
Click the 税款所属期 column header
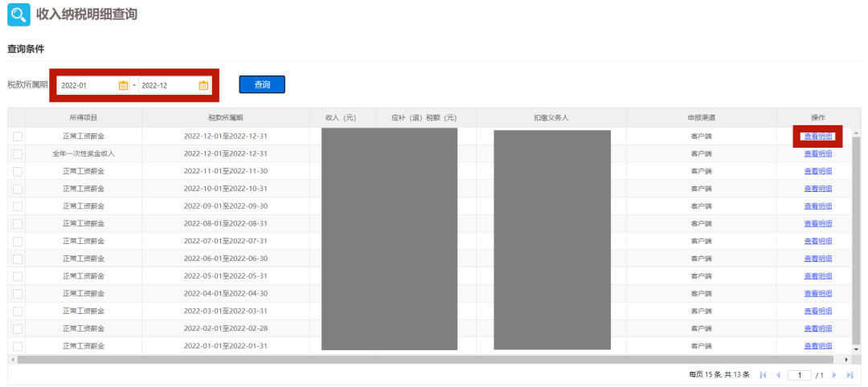click(x=225, y=117)
